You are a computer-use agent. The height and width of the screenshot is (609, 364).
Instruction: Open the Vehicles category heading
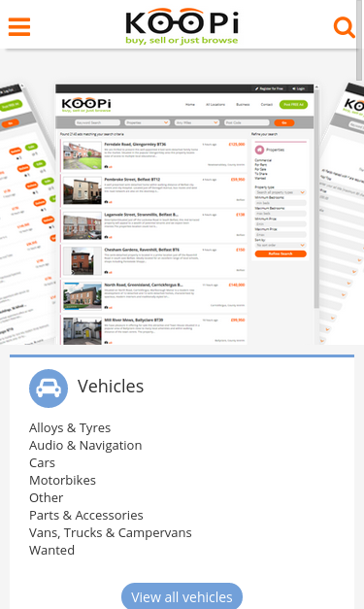coord(111,386)
